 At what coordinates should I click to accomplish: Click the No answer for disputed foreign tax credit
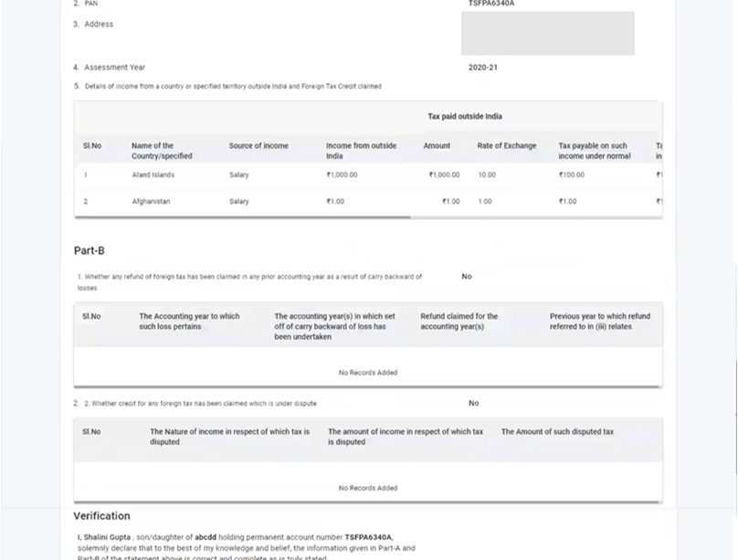(473, 403)
